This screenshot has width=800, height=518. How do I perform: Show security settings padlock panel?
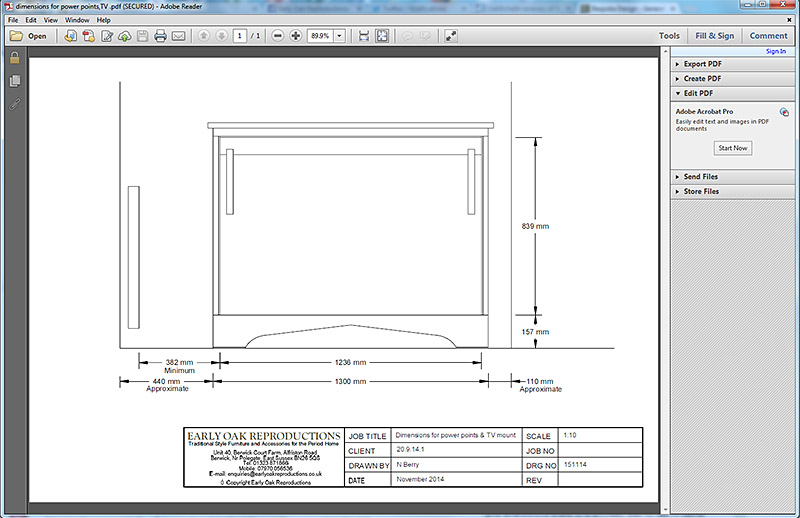[15, 59]
